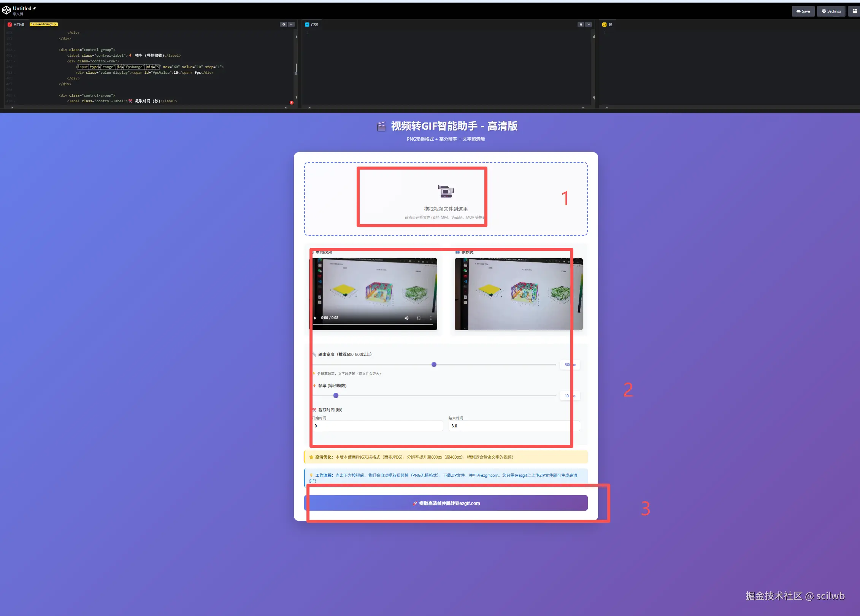The image size is (860, 616).
Task: Change the editor layout view icon
Action: (x=855, y=11)
